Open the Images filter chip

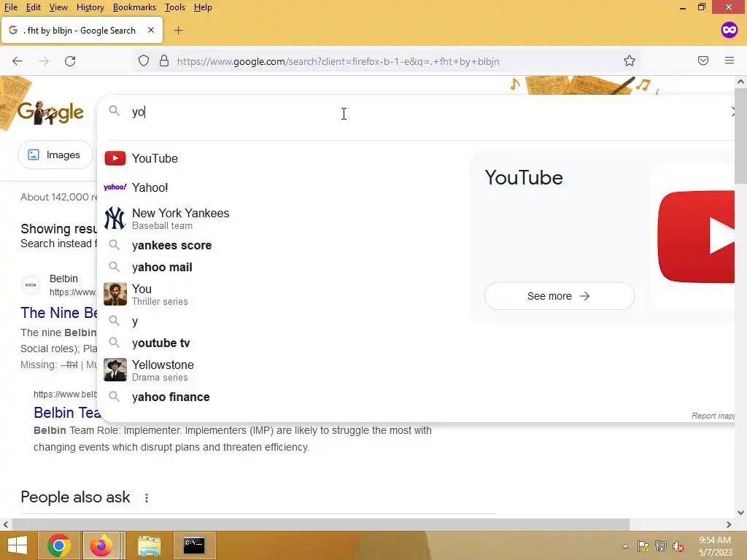point(54,155)
